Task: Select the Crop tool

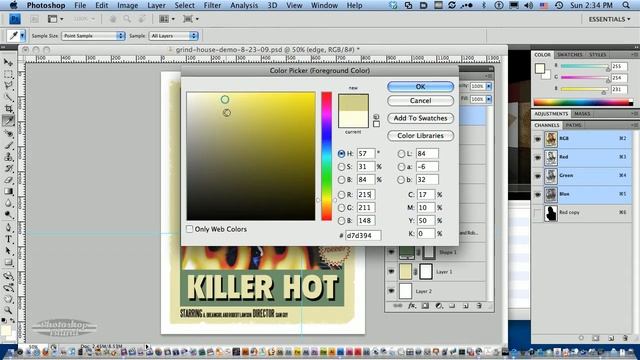Action: coord(8,109)
